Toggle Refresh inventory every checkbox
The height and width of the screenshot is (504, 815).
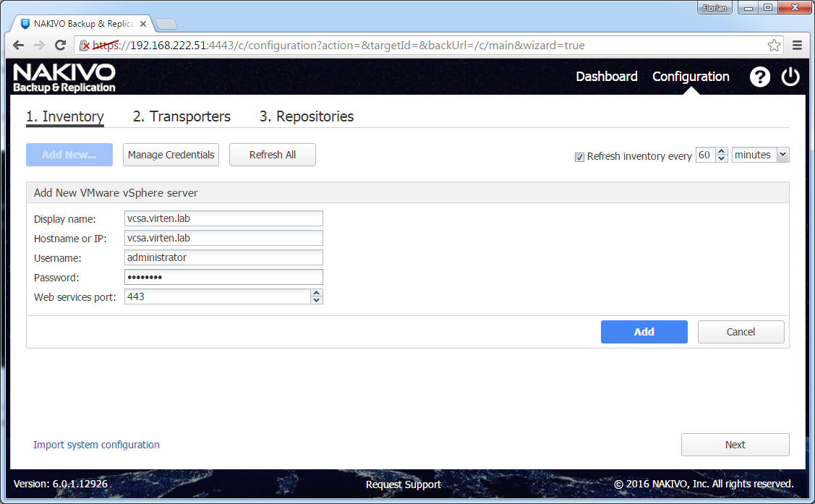tap(579, 157)
